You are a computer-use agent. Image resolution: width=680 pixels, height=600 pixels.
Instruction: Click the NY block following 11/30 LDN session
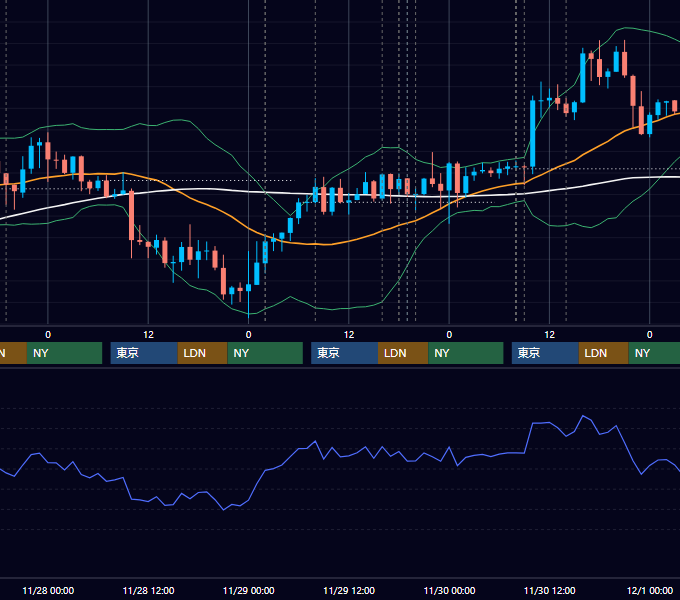tap(654, 353)
